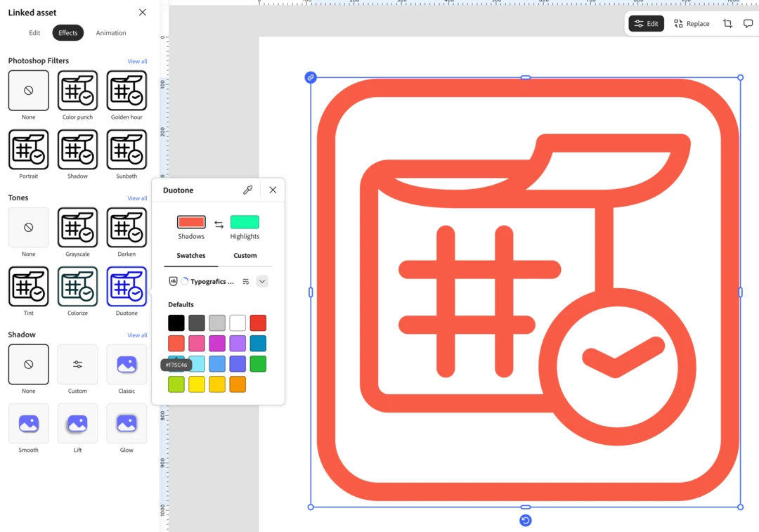759x532 pixels.
Task: Choose the black swatch
Action: tap(176, 323)
